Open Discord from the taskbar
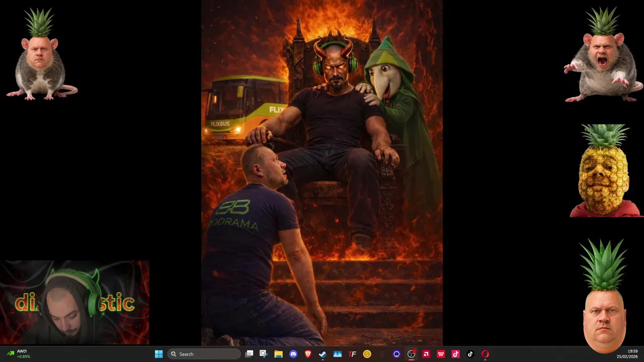644x362 pixels. [x=293, y=354]
